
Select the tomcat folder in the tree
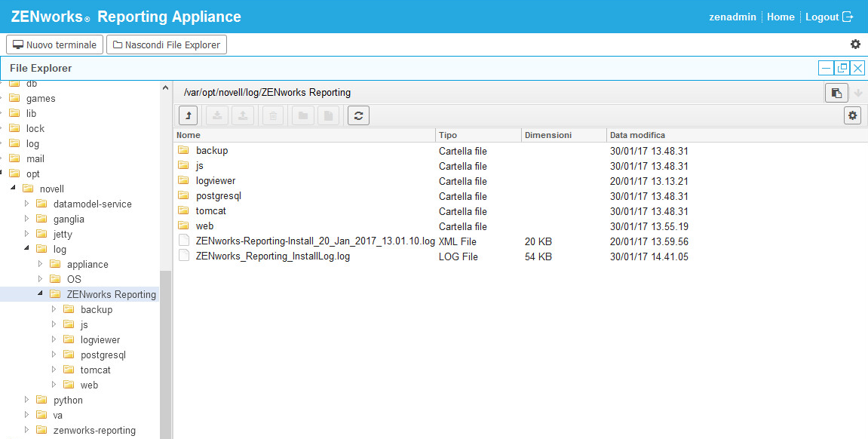[x=95, y=370]
